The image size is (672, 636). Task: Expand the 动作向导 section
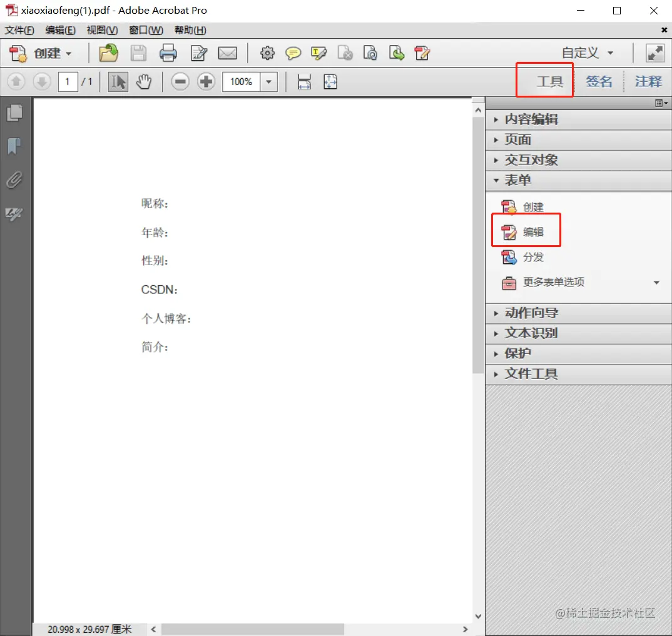[x=579, y=313]
